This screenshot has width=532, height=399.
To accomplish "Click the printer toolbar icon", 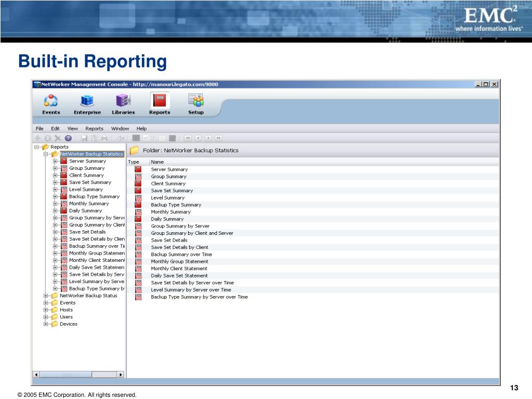I will pos(104,138).
